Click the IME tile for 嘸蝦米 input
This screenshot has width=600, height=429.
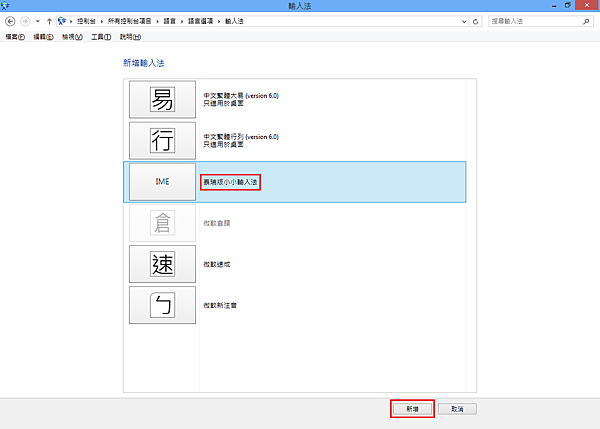click(x=162, y=182)
